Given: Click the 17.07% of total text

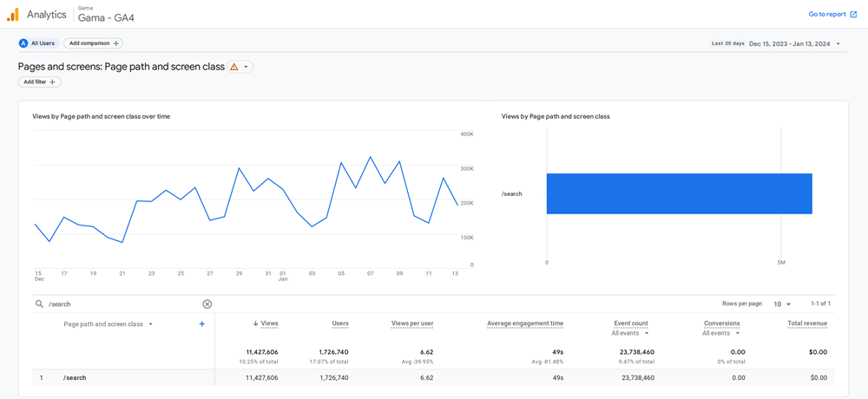Looking at the screenshot, I should point(329,362).
